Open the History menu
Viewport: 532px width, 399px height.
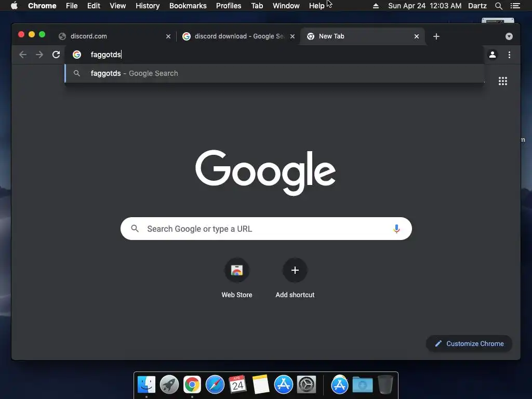(148, 6)
